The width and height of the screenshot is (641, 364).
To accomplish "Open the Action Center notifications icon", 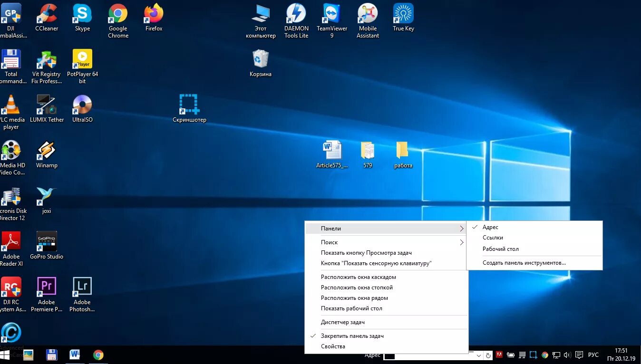I will pyautogui.click(x=579, y=355).
